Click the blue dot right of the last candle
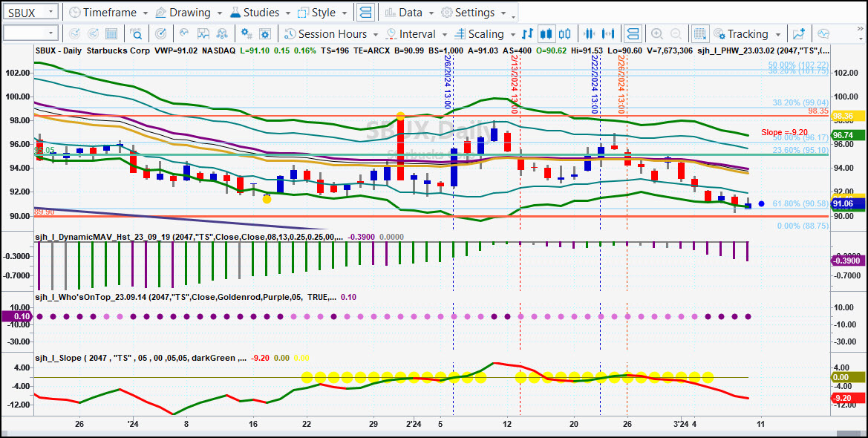This screenshot has width=868, height=438. [x=761, y=203]
